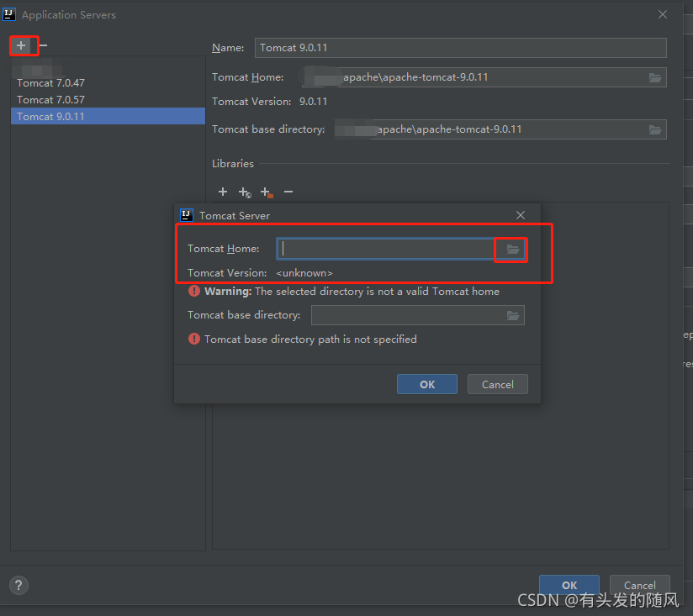Screen dimensions: 693x616
Task: Select Tomcat 7.0.57 in server list
Action: [108, 100]
